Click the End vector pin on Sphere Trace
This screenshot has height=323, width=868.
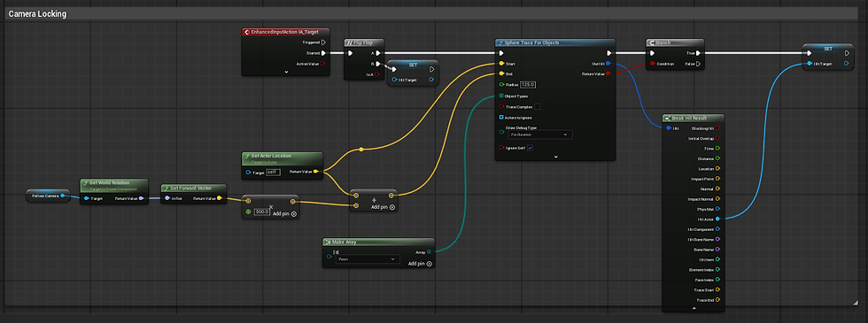[x=501, y=73]
